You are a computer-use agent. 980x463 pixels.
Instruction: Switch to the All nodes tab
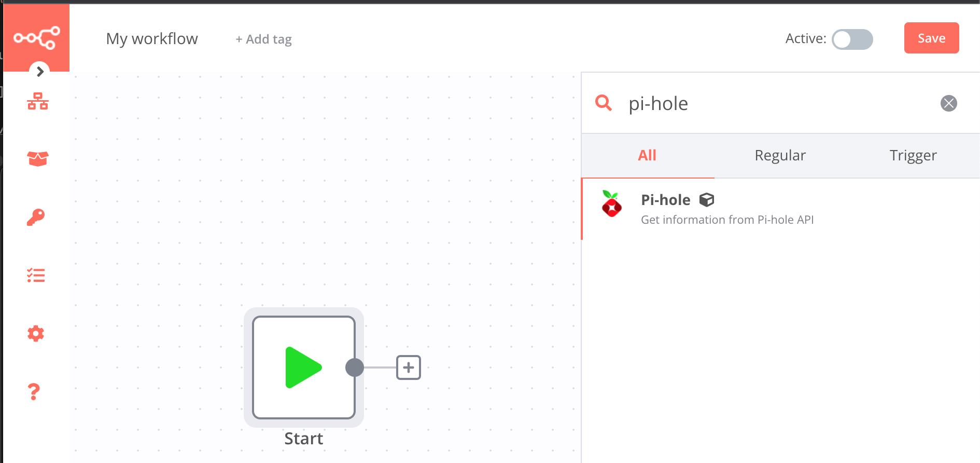point(647,155)
